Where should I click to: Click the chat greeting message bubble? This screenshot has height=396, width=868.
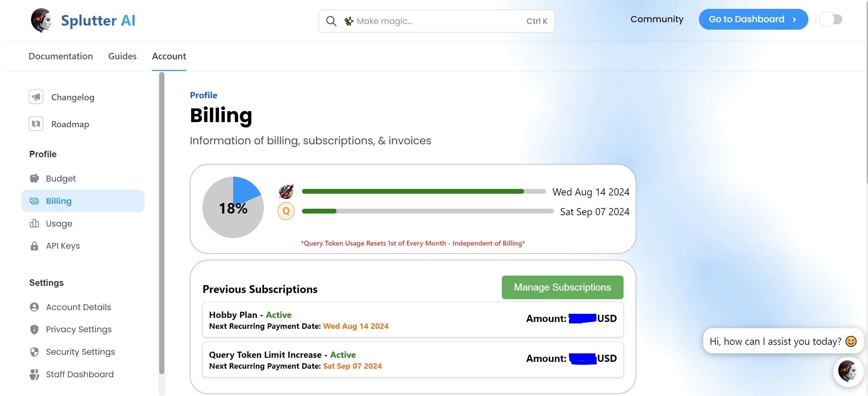click(783, 341)
